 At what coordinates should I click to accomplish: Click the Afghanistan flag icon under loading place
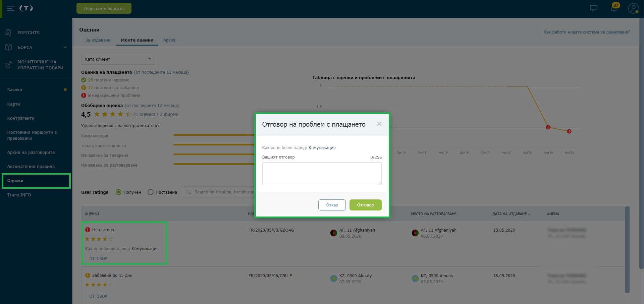(x=333, y=233)
